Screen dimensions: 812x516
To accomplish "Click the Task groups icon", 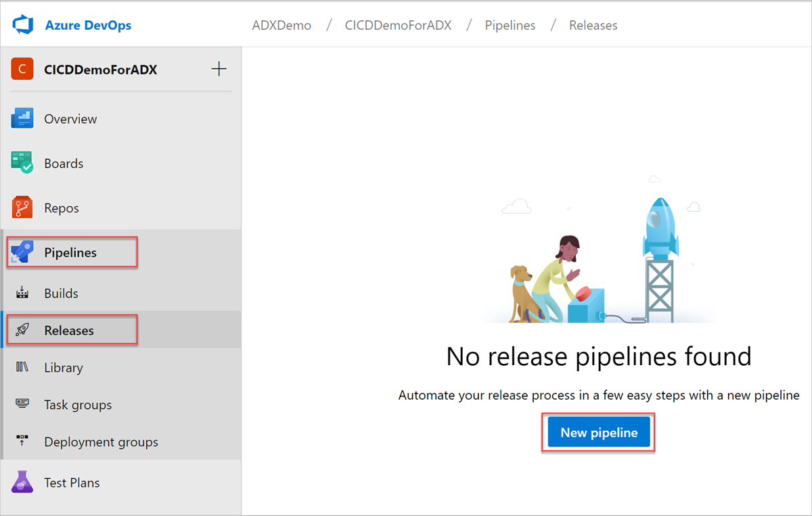I will tap(22, 404).
